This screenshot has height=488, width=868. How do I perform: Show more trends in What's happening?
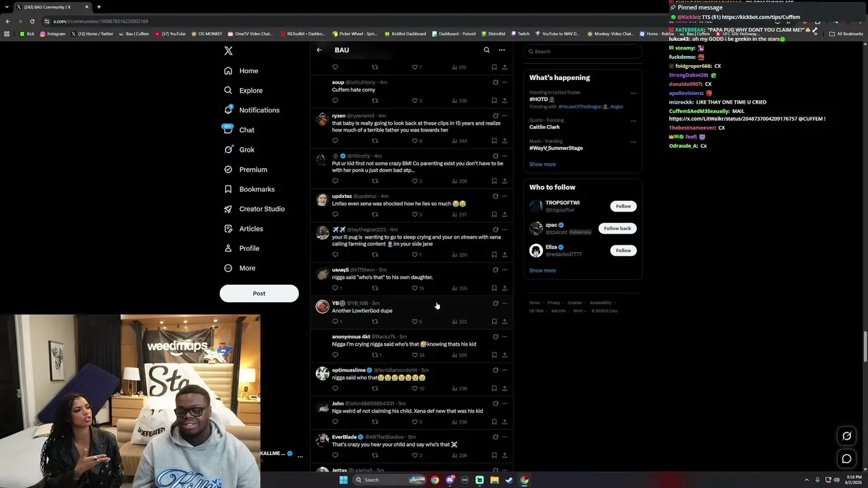click(x=542, y=164)
